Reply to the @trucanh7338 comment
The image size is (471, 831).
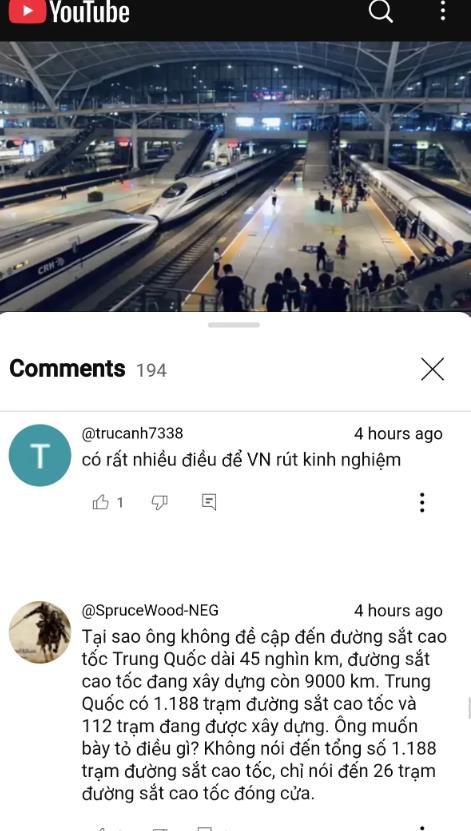(x=209, y=502)
